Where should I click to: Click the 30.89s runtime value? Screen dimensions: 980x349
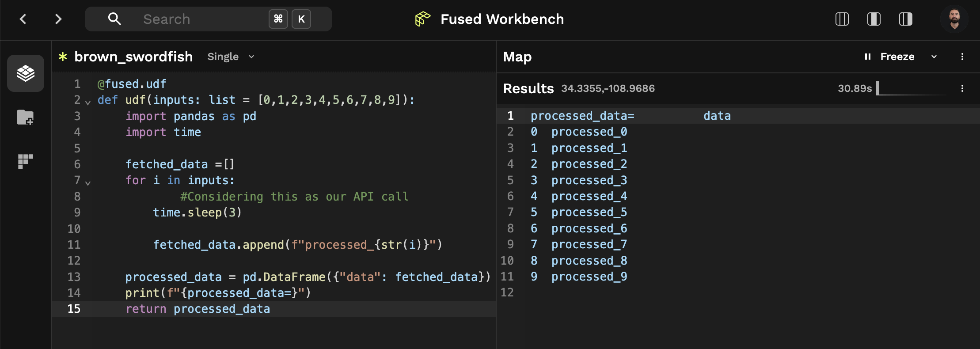[x=855, y=88]
